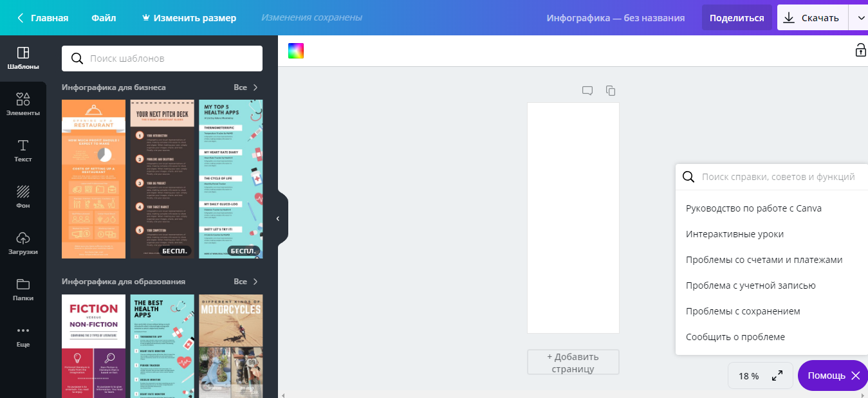This screenshot has width=868, height=398.
Task: Open the Загрузки uploads panel
Action: [23, 243]
